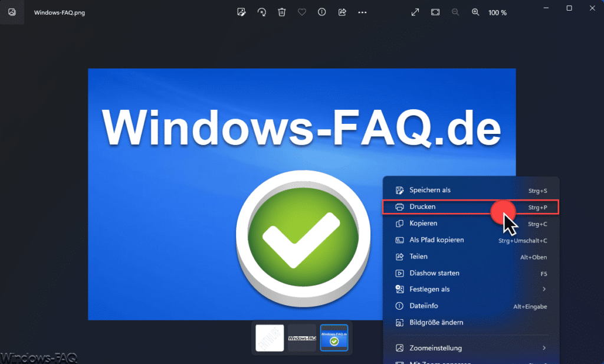
Task: Choose Als Pfad kopieren menu entry
Action: click(x=471, y=240)
